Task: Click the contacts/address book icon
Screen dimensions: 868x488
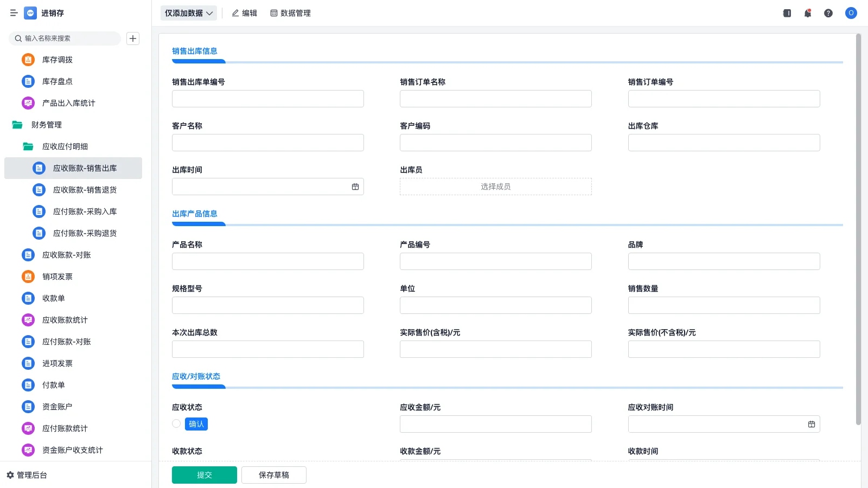Action: 786,13
